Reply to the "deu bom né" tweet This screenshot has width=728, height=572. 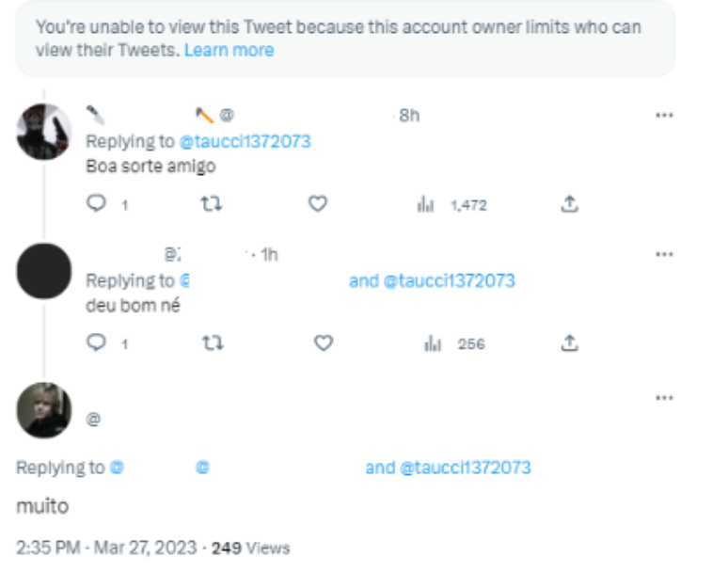96,343
